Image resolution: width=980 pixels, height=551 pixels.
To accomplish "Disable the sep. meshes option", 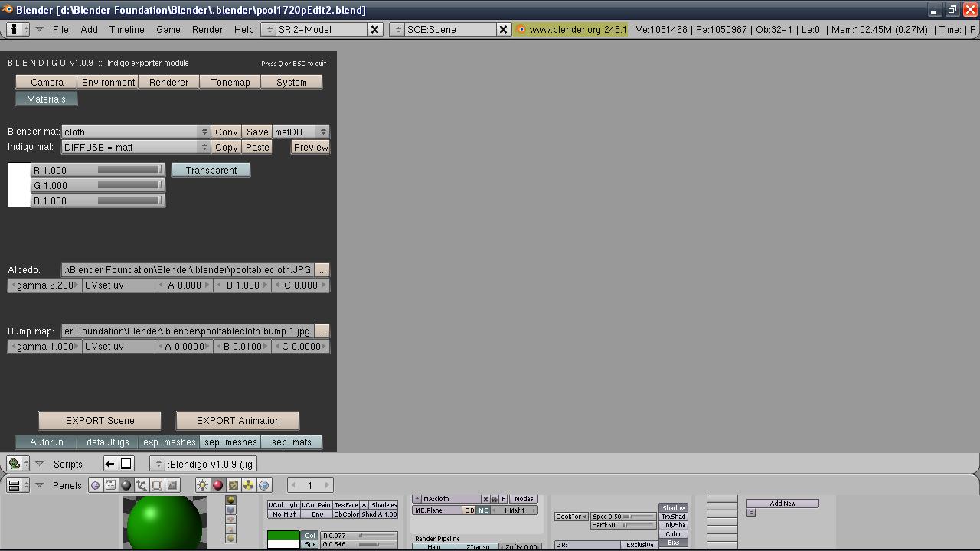I will coord(230,442).
